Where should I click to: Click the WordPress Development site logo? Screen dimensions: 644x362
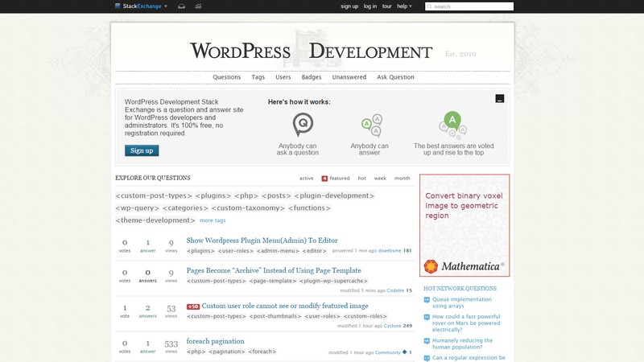311,51
